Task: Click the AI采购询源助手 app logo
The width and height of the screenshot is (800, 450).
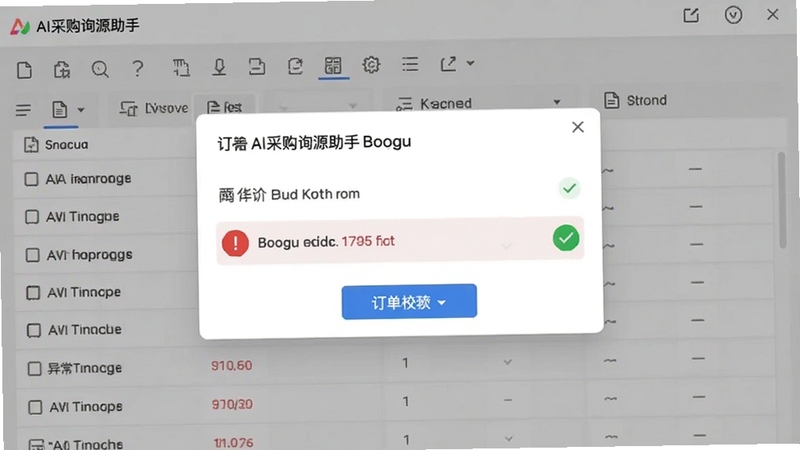Action: tap(20, 27)
